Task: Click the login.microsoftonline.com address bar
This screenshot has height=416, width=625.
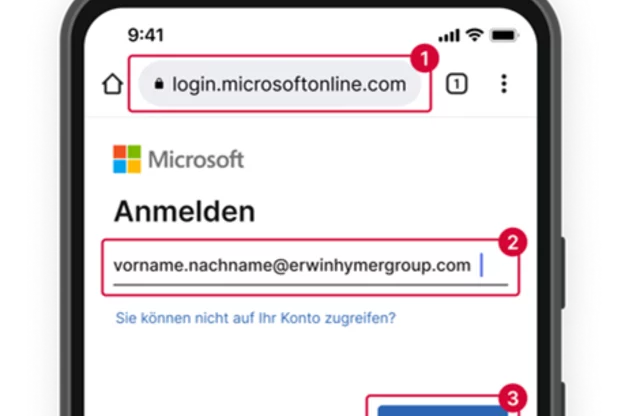Action: (280, 84)
